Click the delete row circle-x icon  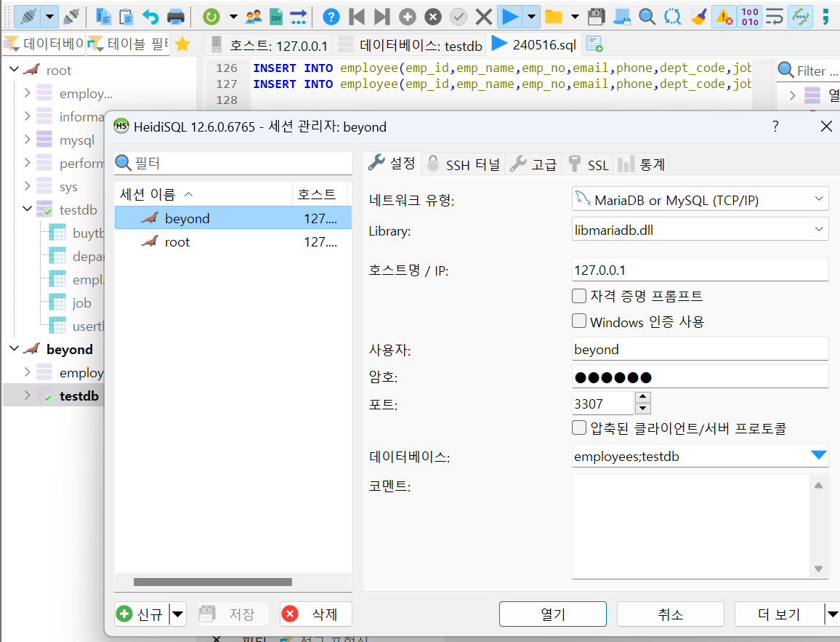[x=433, y=17]
